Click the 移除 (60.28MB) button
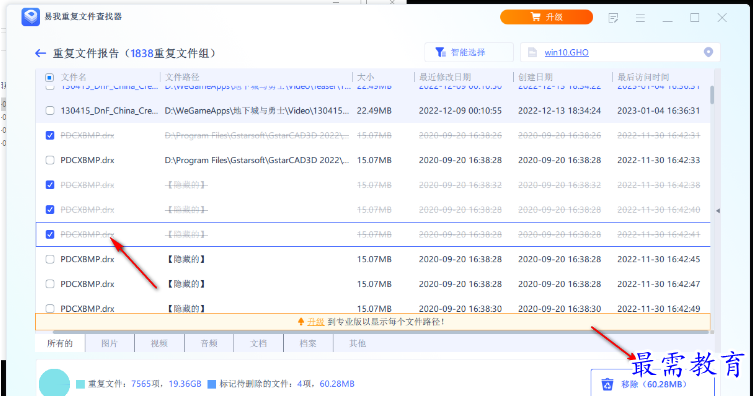753x396 pixels. point(653,383)
